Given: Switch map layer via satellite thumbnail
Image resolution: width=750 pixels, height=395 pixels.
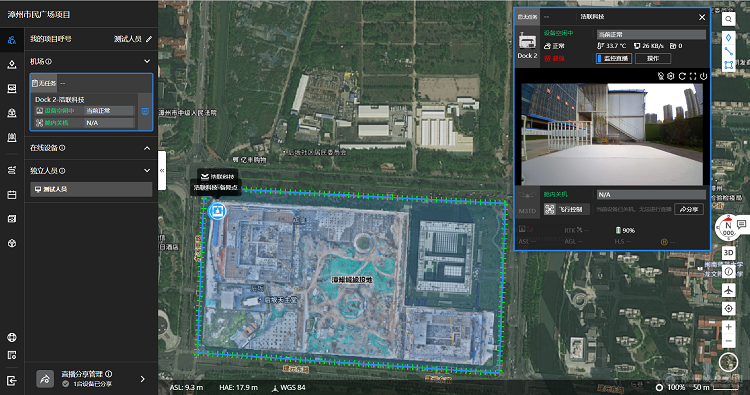Looking at the screenshot, I should point(728,362).
